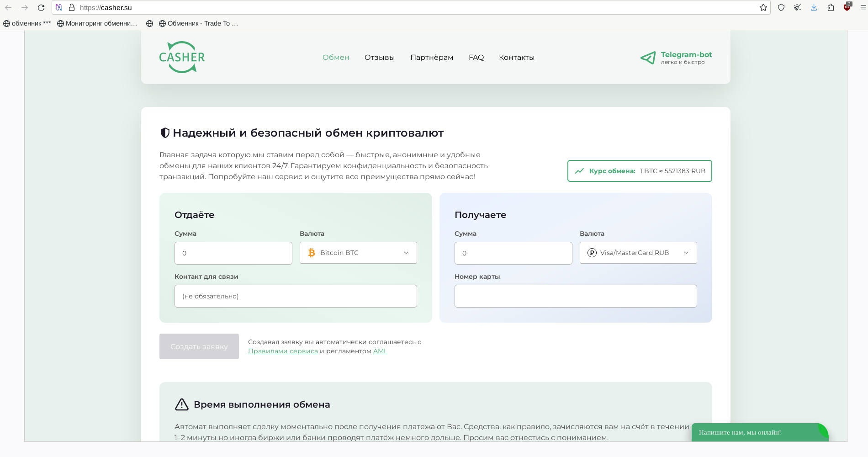
Task: Open the extensions puzzle-piece menu
Action: [831, 7]
